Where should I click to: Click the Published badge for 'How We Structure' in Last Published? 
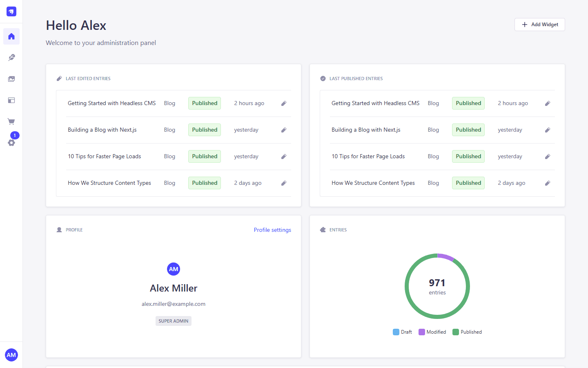tap(468, 183)
